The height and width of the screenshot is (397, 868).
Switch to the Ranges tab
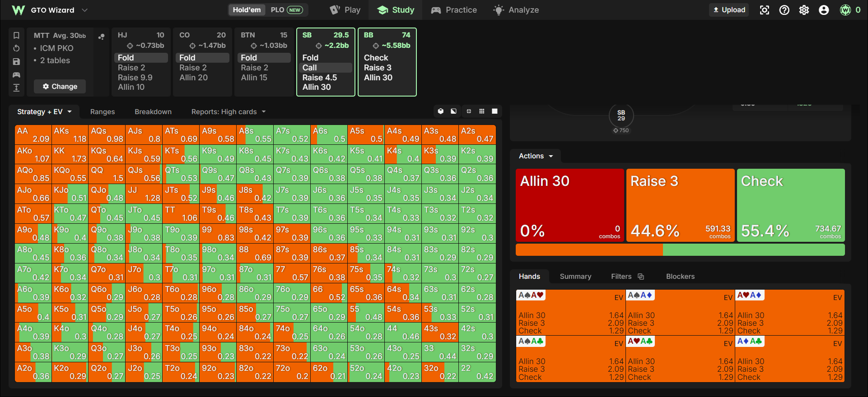tap(103, 112)
